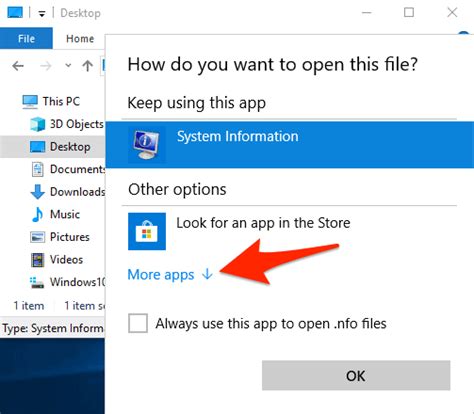Open the File tab in Explorer
474x414 pixels.
tap(26, 39)
